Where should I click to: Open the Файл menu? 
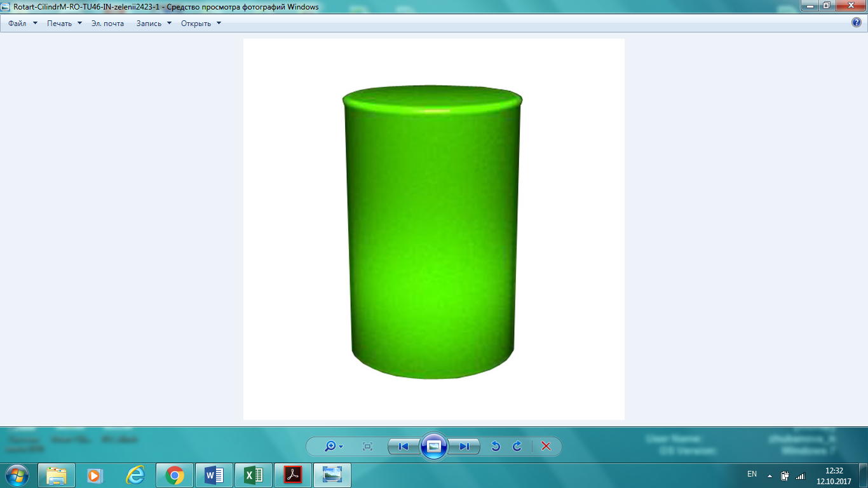[23, 24]
